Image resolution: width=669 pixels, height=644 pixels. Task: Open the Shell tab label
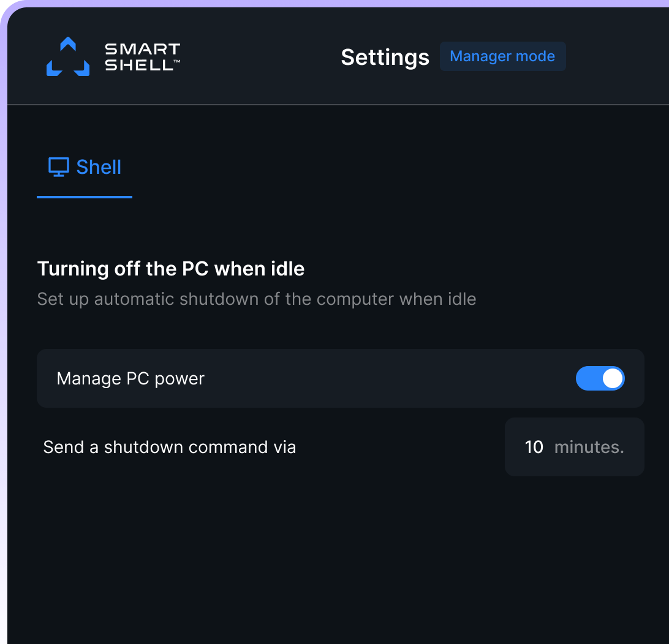[99, 167]
